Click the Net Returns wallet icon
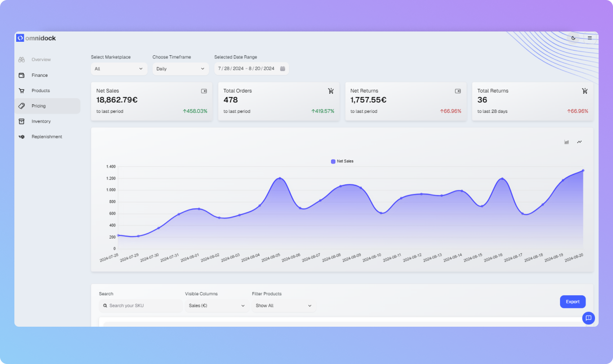The width and height of the screenshot is (613, 364). (x=458, y=91)
